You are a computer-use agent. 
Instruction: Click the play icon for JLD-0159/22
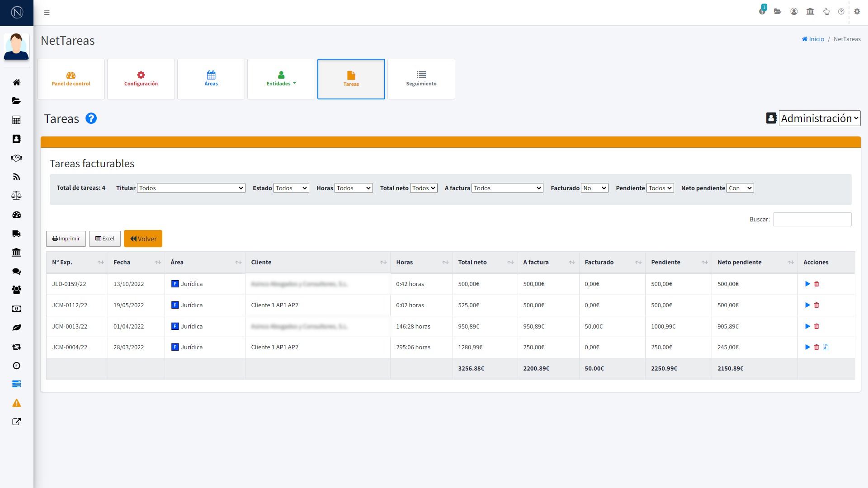[807, 284]
